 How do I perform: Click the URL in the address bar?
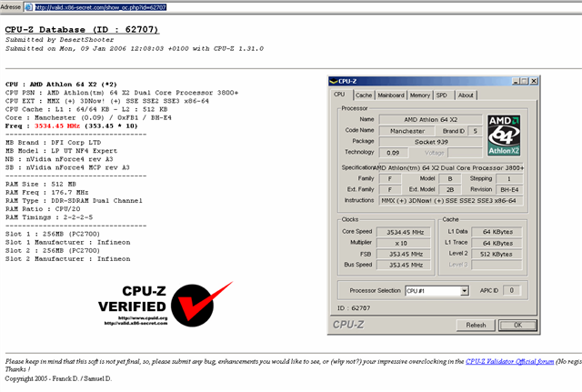click(x=101, y=7)
